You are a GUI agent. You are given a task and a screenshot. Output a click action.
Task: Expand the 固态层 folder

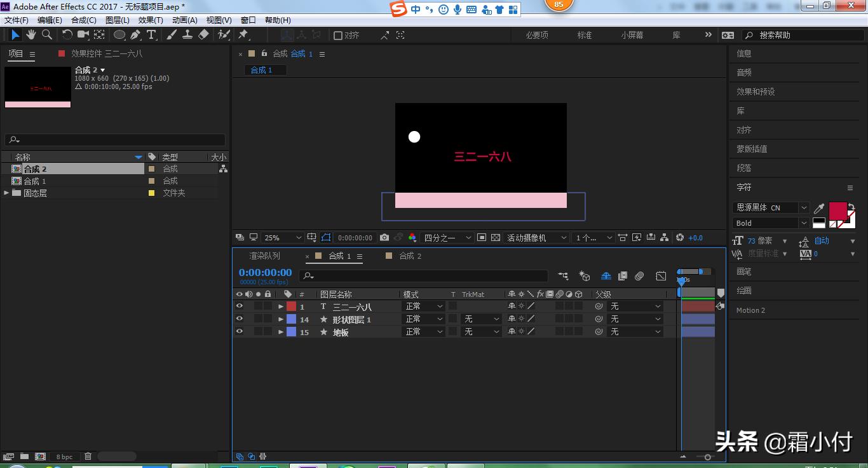point(6,193)
